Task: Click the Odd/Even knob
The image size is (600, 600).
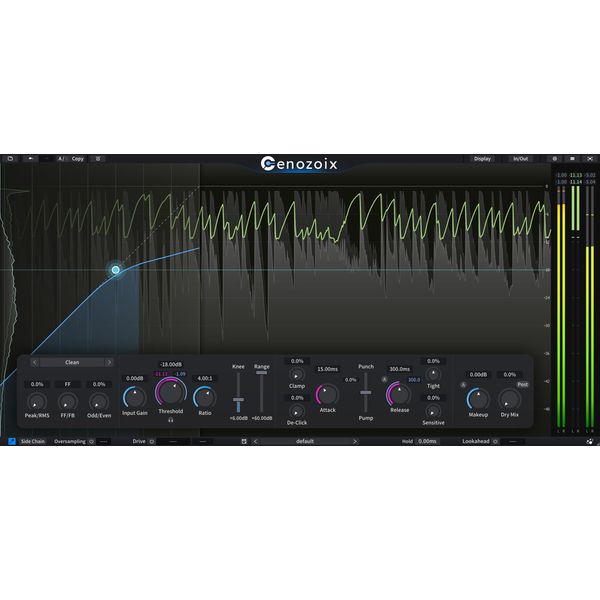Action: coord(99,402)
